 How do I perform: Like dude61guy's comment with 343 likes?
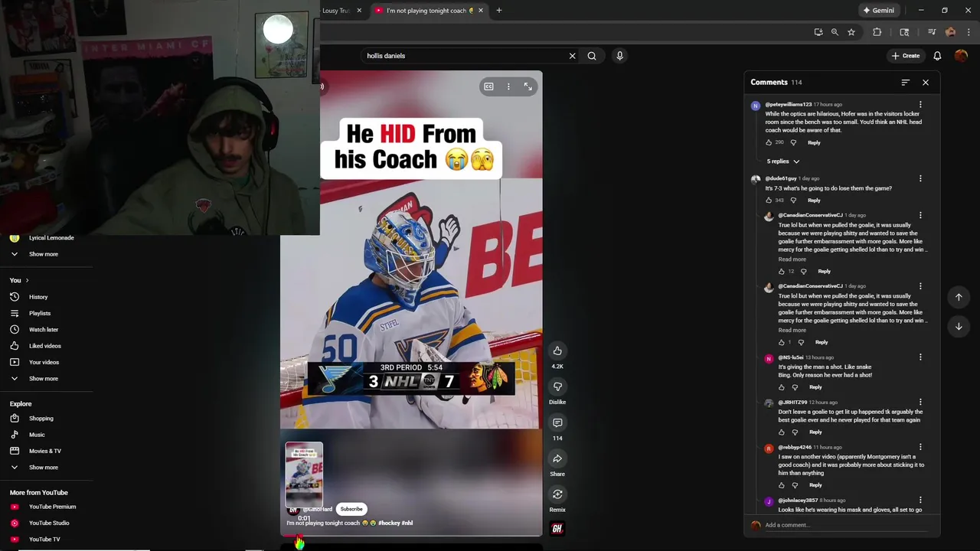tap(769, 201)
